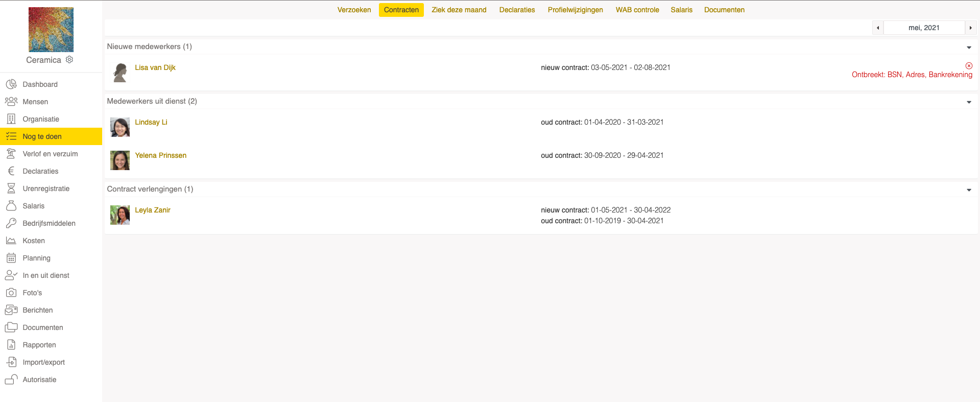Open Ceramica settings gear icon
Image resolution: width=980 pixels, height=402 pixels.
[x=69, y=60]
